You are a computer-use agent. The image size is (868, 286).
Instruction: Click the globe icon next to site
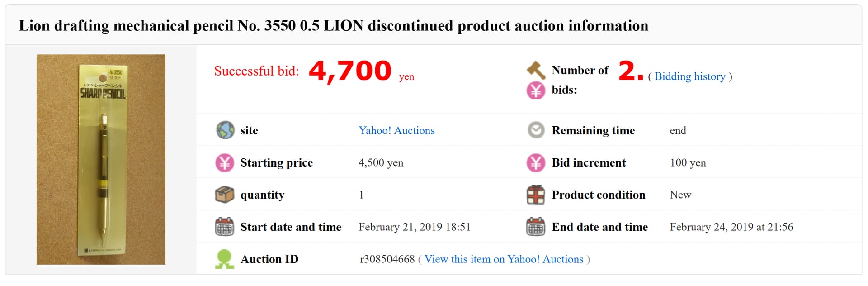click(x=225, y=130)
